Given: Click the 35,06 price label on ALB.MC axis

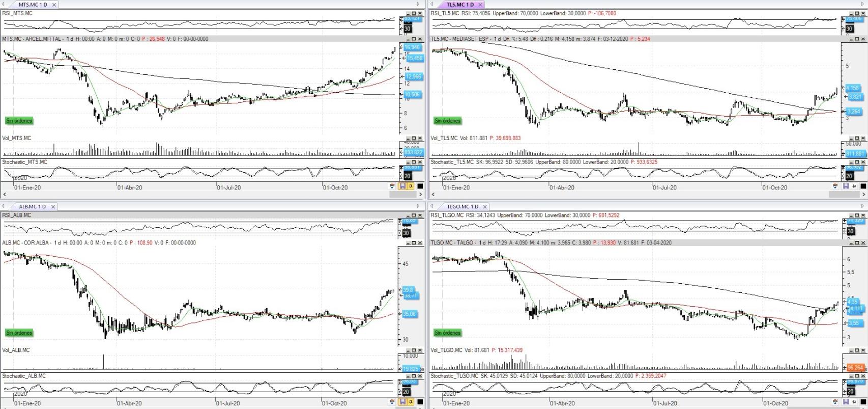Looking at the screenshot, I should click(x=410, y=314).
